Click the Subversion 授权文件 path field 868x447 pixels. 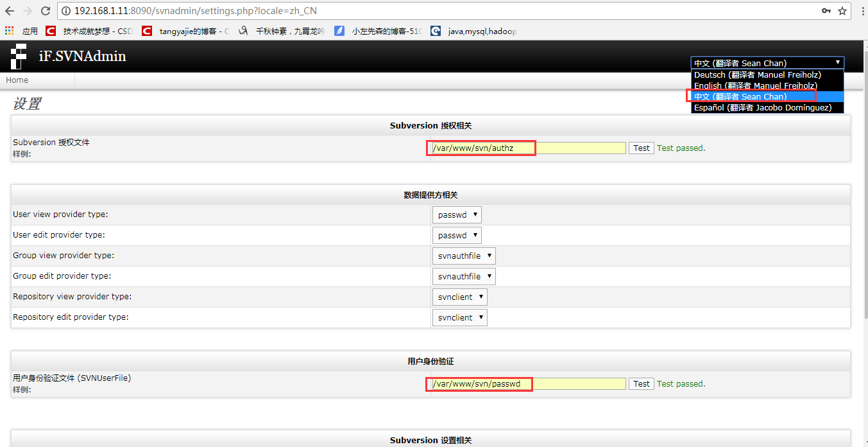click(529, 148)
